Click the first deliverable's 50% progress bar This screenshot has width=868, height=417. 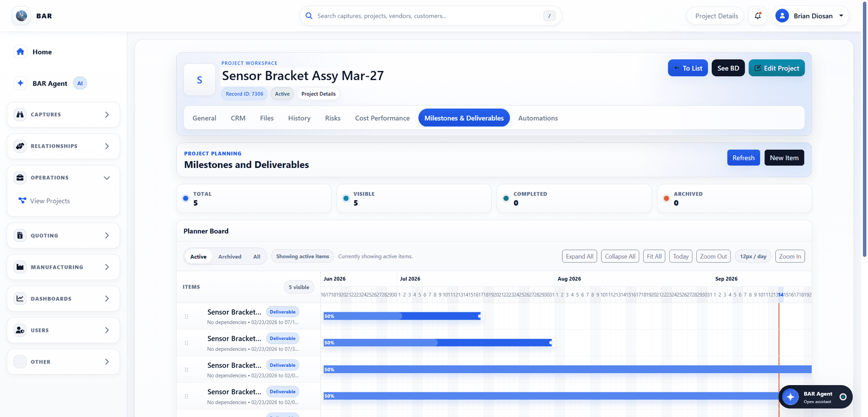402,316
